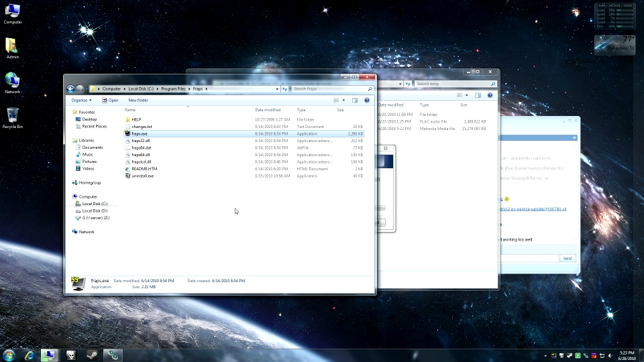Open address bar history dropdown
This screenshot has height=362, width=644.
point(277,88)
